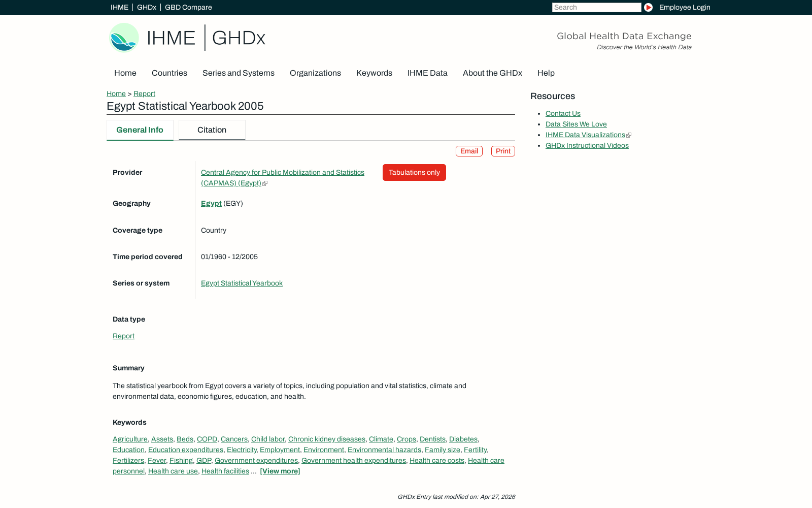Click the Coverage type value Country

(214, 230)
